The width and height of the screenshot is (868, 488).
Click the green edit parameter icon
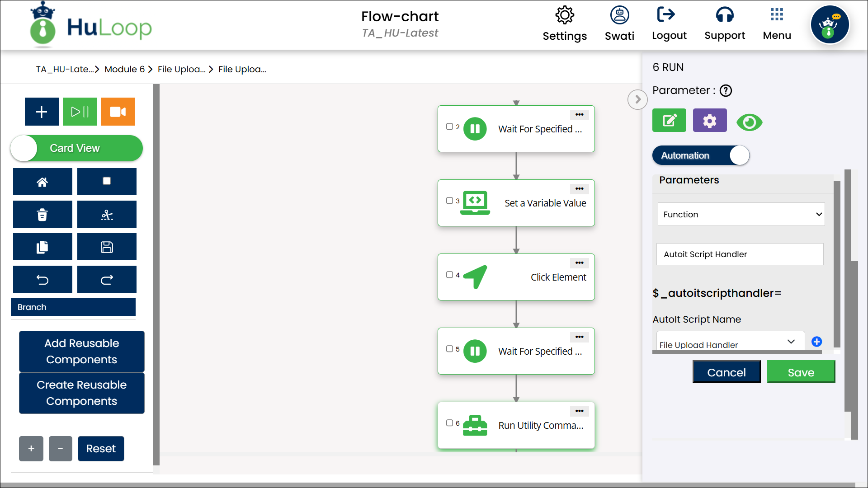[669, 121]
